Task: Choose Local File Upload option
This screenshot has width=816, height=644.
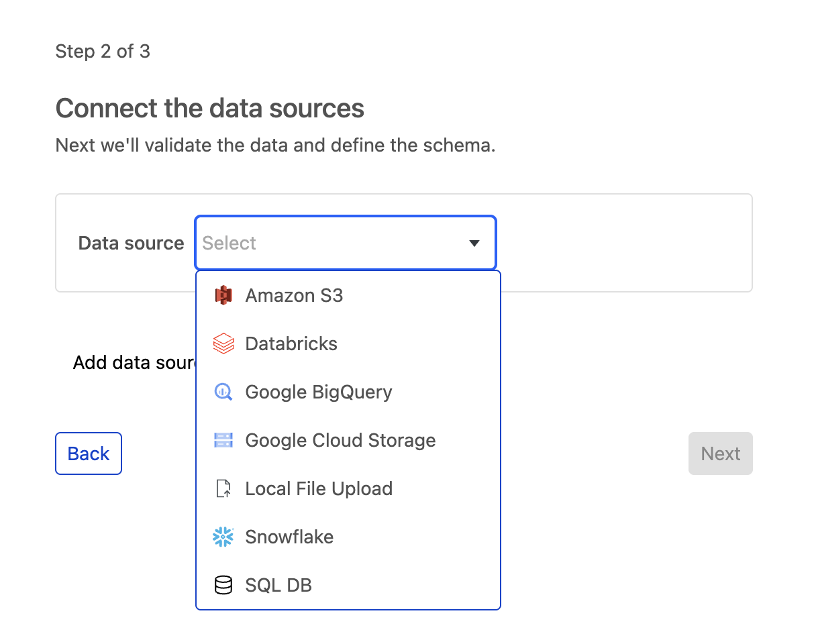Action: (348, 488)
